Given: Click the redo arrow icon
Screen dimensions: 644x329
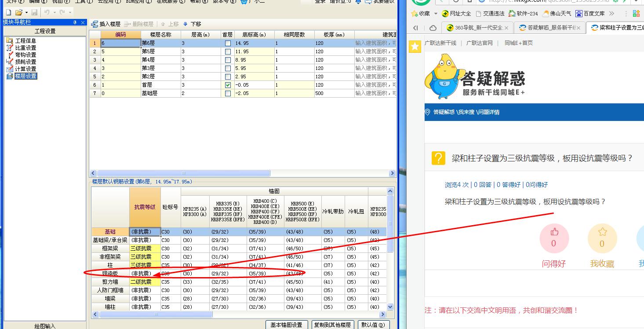Looking at the screenshot, I should pos(62,12).
